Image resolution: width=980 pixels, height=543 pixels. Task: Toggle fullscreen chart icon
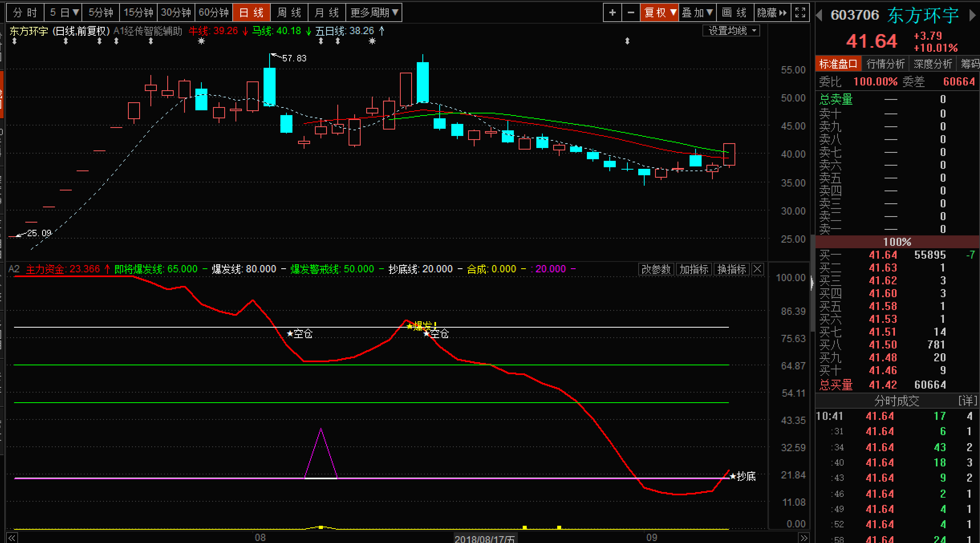click(x=800, y=13)
